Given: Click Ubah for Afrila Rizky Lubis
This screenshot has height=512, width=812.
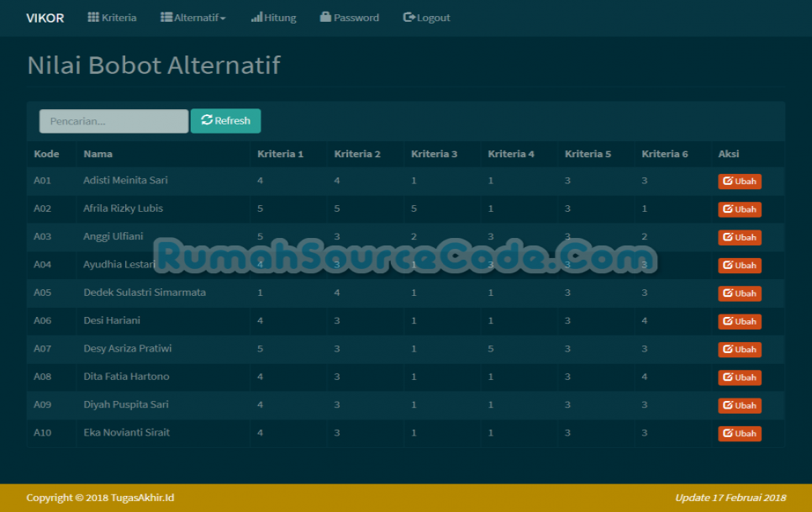Looking at the screenshot, I should pos(739,208).
